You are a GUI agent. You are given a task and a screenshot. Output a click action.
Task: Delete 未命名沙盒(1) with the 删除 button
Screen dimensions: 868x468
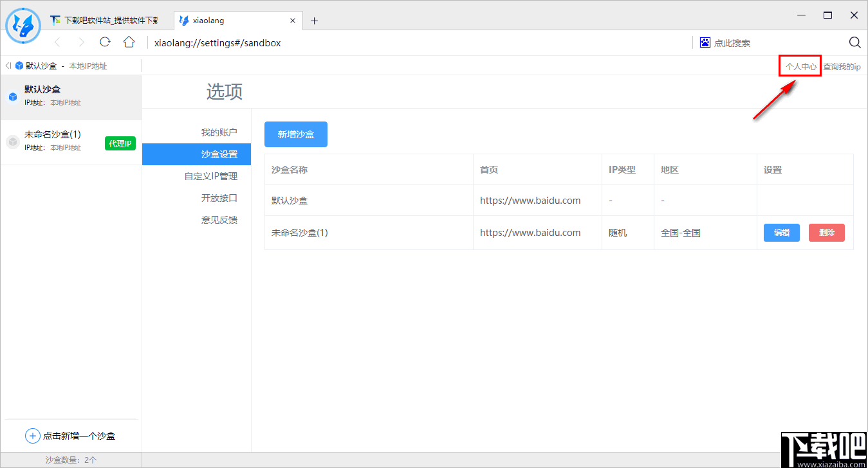[827, 233]
